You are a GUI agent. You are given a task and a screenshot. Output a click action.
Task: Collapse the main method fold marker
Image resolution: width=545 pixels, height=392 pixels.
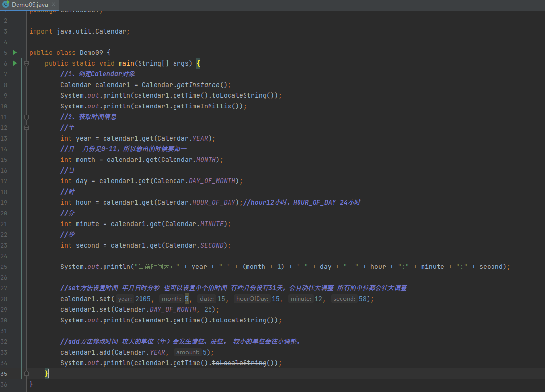[x=26, y=63]
